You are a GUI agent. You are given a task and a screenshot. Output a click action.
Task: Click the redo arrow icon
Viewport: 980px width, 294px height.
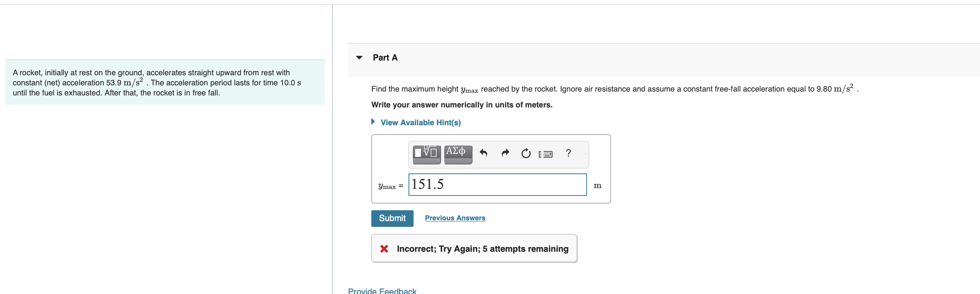[x=505, y=153]
